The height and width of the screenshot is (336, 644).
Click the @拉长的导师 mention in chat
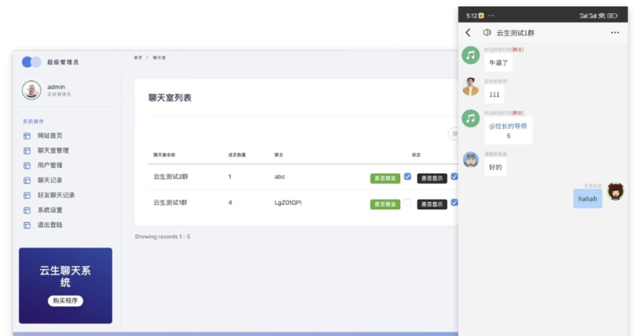coord(508,126)
